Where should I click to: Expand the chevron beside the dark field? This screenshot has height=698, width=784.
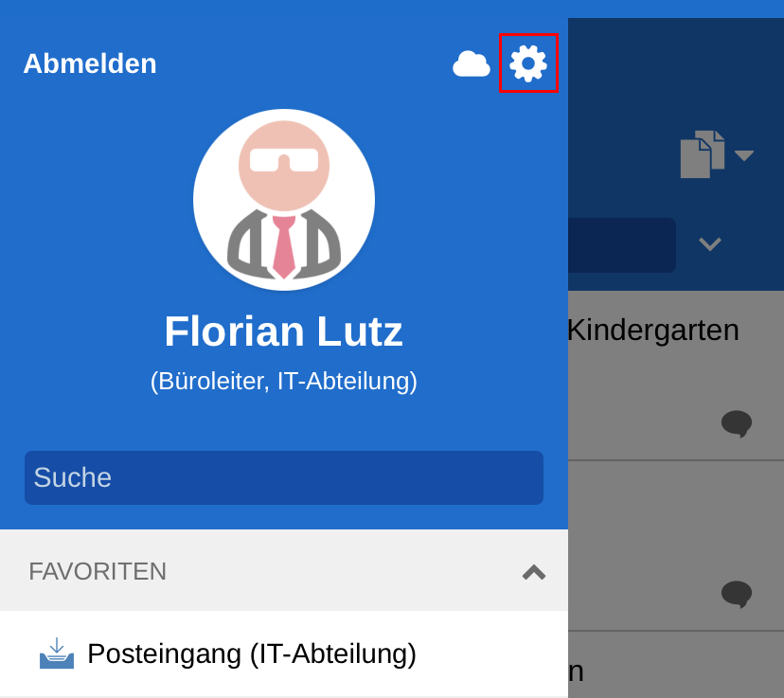click(x=710, y=244)
